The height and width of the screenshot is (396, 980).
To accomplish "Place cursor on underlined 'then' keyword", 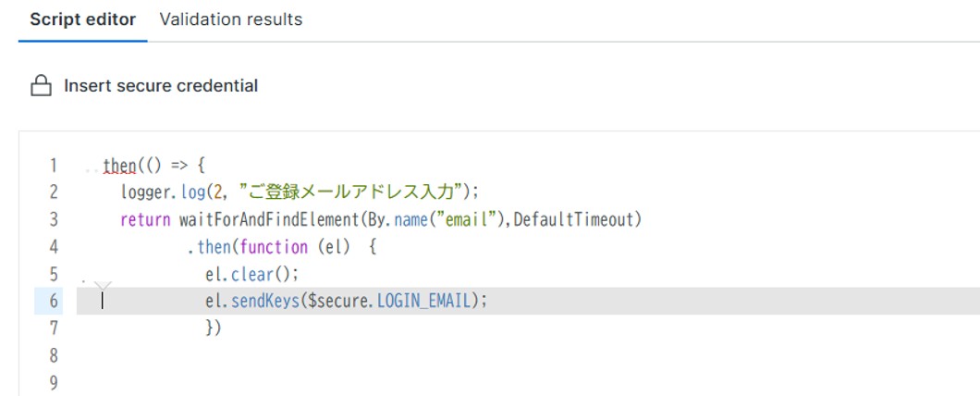I will pos(118,167).
